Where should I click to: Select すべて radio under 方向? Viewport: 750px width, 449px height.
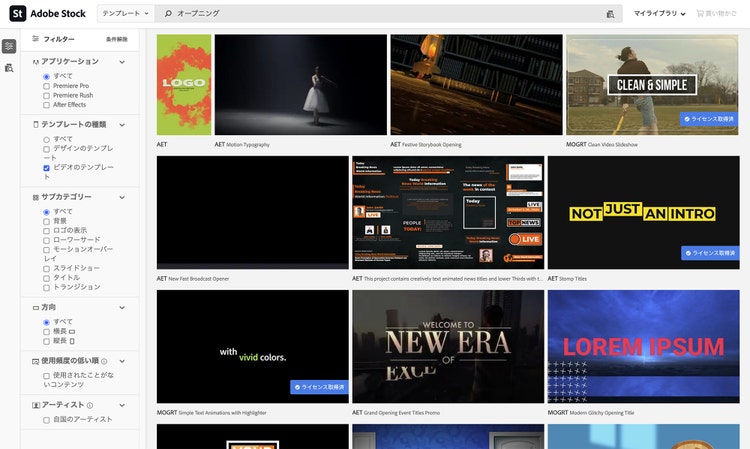tap(46, 322)
